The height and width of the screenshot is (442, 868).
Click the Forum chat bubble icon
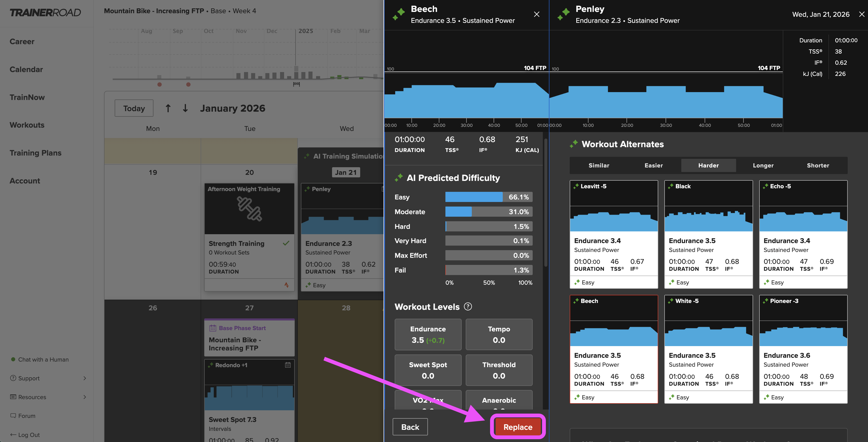point(13,416)
